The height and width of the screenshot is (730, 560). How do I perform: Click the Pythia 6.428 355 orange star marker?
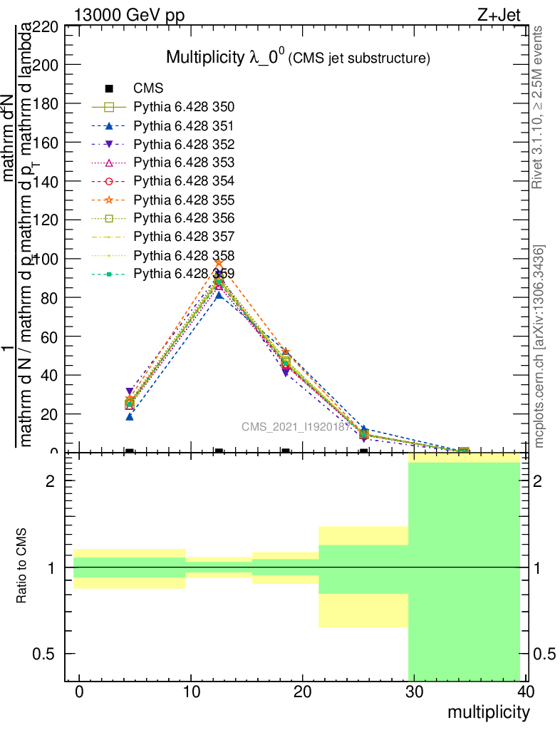point(109,200)
